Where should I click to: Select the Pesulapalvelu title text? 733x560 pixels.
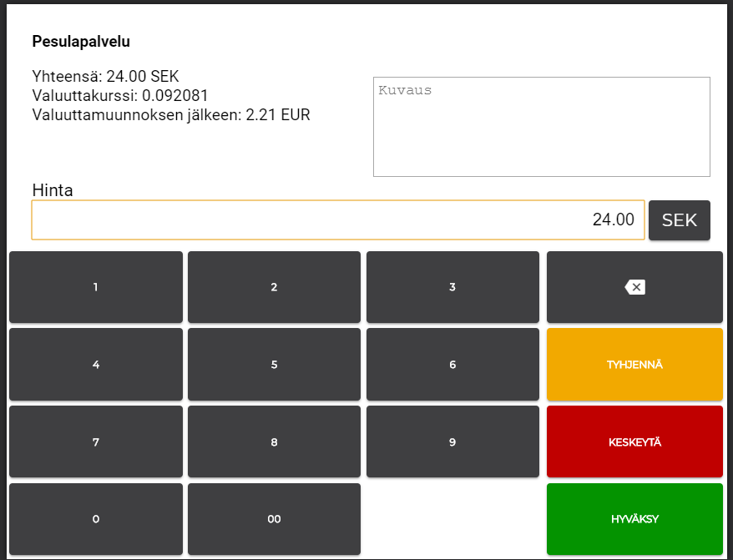click(x=81, y=41)
